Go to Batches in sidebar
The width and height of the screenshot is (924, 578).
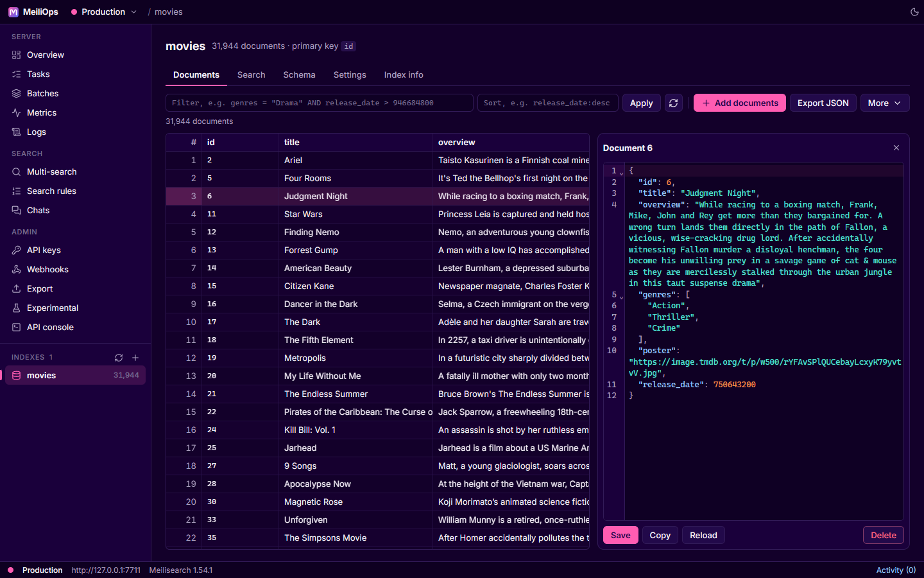(x=76, y=94)
